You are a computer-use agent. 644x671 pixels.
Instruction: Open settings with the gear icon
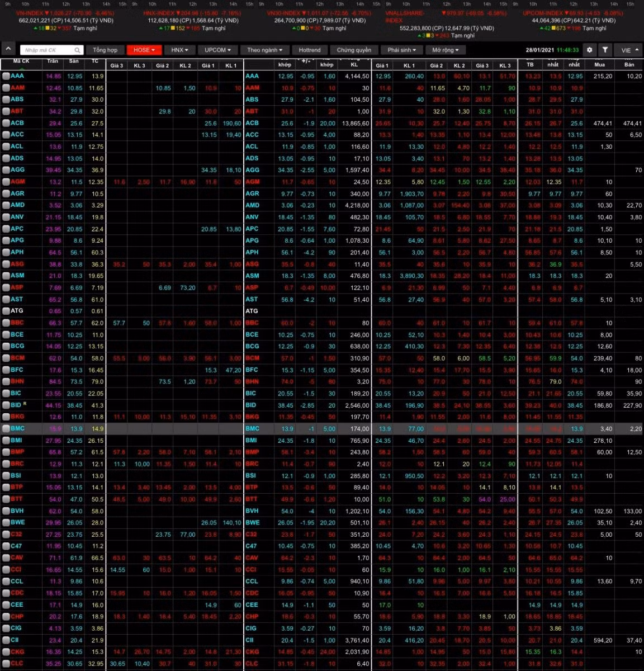[x=590, y=50]
